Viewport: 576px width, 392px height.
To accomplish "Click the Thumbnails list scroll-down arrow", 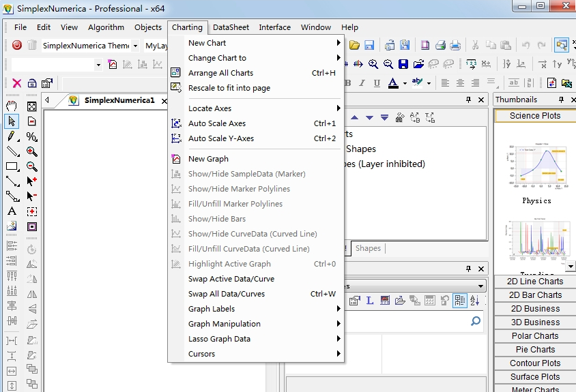I will click(x=570, y=266).
